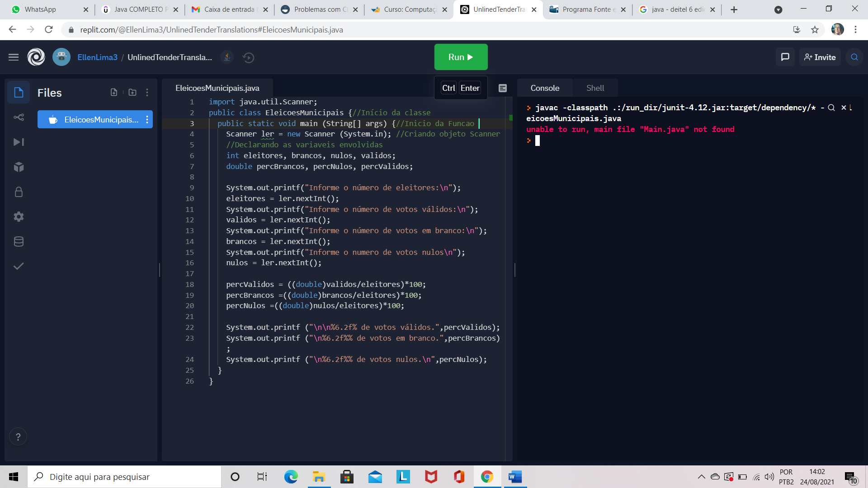The height and width of the screenshot is (488, 868).
Task: Open the Secrets lock icon
Action: 19,192
